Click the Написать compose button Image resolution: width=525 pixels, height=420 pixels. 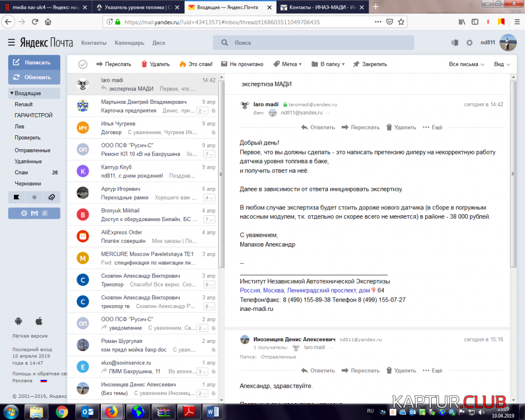[34, 62]
